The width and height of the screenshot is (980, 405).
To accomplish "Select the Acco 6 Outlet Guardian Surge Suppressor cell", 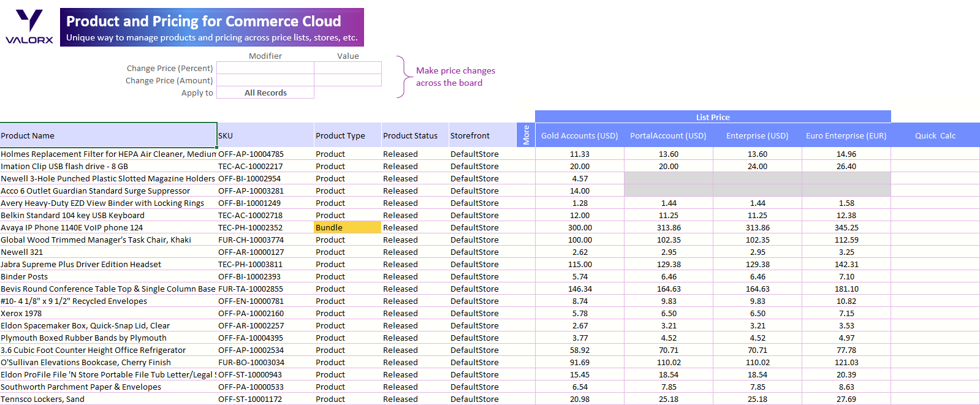I will pyautogui.click(x=108, y=191).
